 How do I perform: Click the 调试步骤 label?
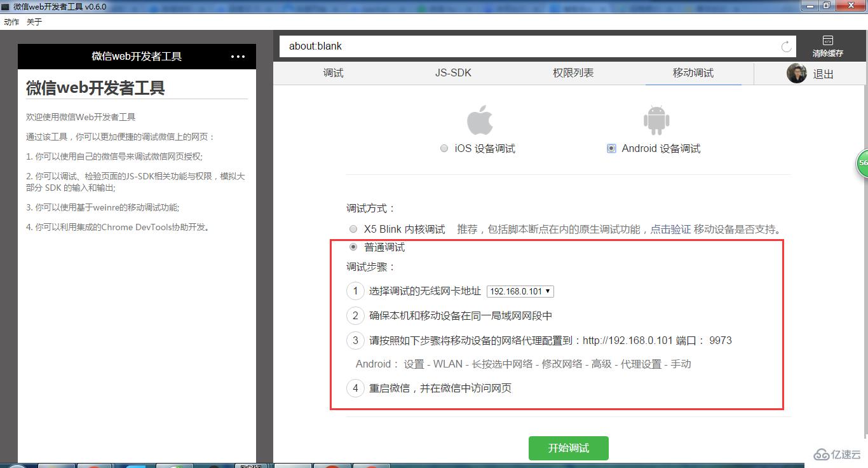click(x=371, y=267)
